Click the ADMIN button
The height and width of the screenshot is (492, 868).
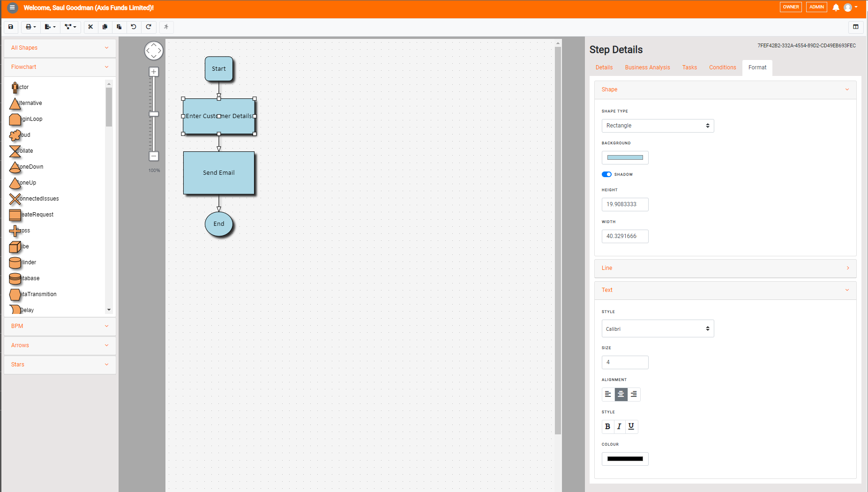[816, 7]
